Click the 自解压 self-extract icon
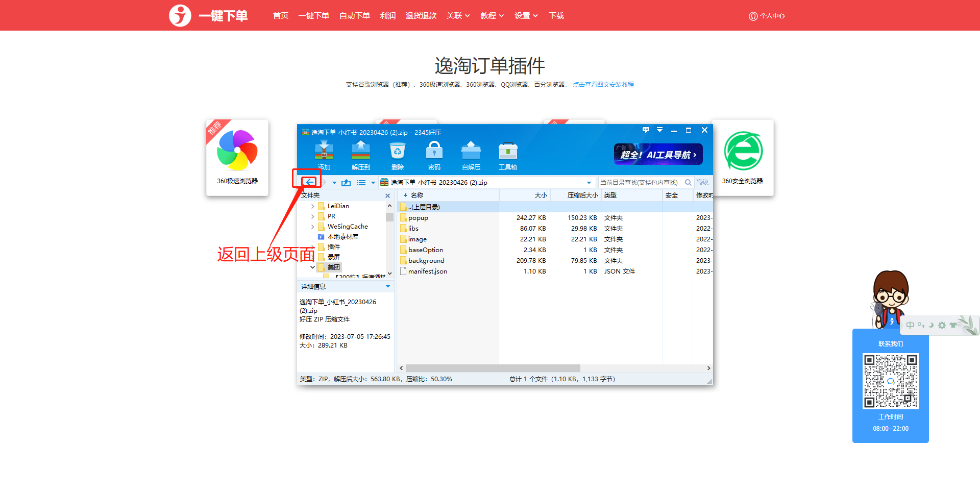This screenshot has width=980, height=494. tap(471, 152)
